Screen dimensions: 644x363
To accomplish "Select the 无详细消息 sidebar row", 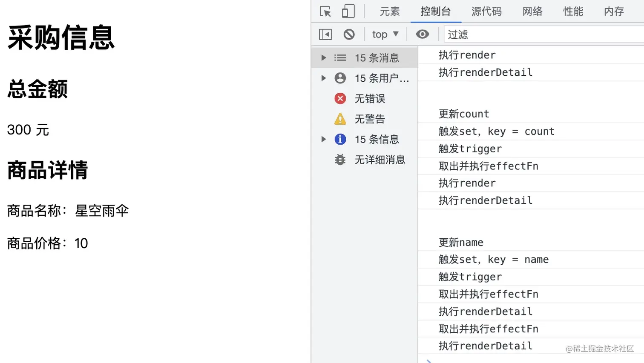I will (365, 160).
